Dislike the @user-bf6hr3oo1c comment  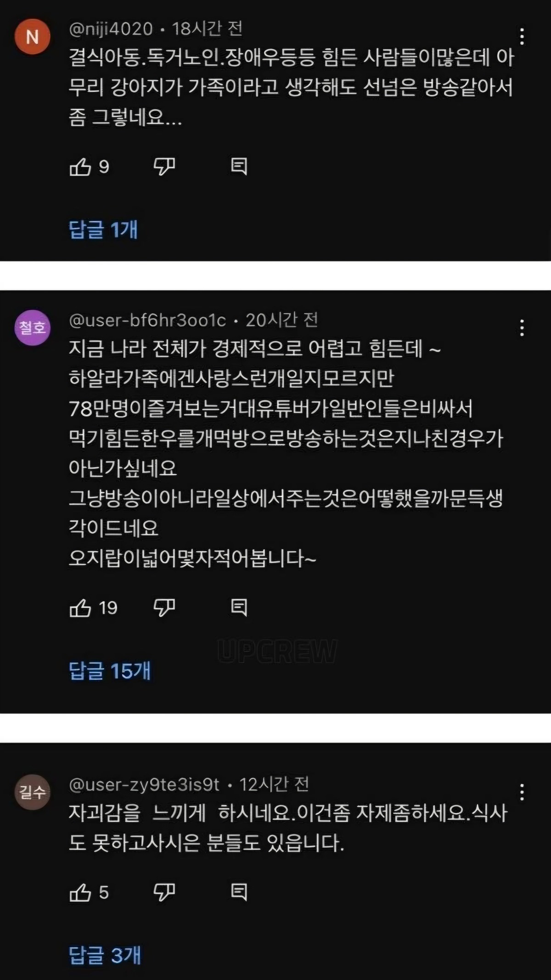164,608
